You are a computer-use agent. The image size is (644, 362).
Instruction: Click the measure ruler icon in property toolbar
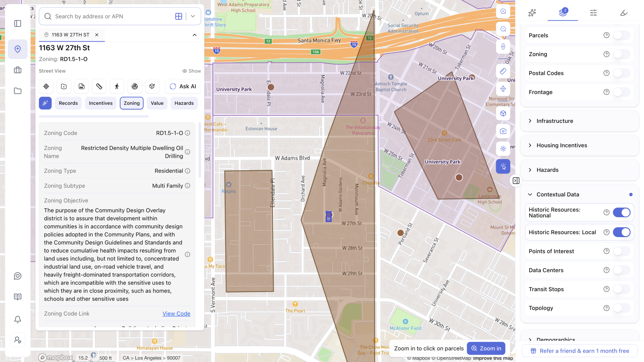click(x=99, y=86)
